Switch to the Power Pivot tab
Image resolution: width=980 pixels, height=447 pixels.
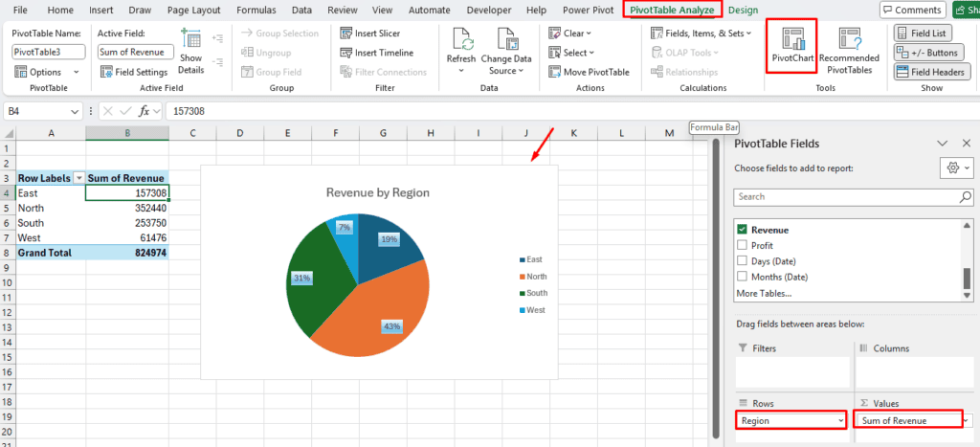(588, 10)
